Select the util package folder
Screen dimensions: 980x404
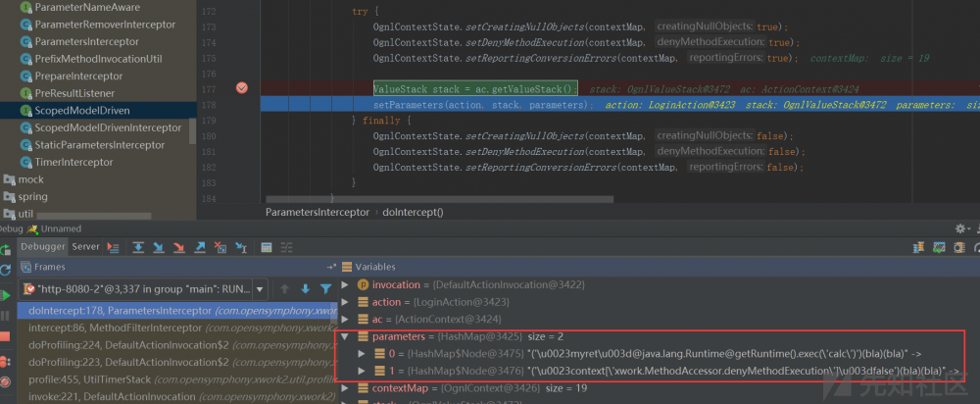tap(25, 214)
